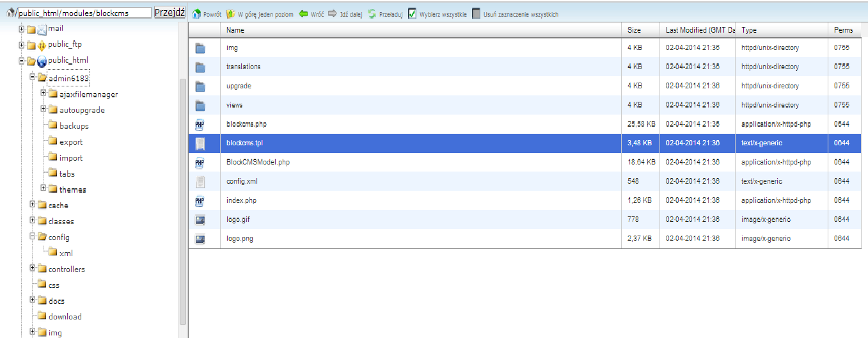Select the upgrade folder name
The image size is (868, 338).
tap(239, 86)
